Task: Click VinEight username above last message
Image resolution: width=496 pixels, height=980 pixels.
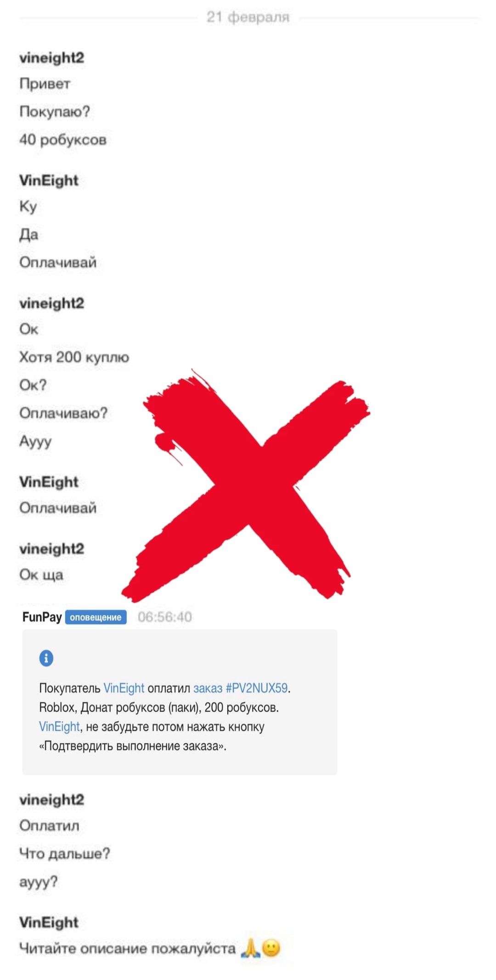Action: coord(49,922)
